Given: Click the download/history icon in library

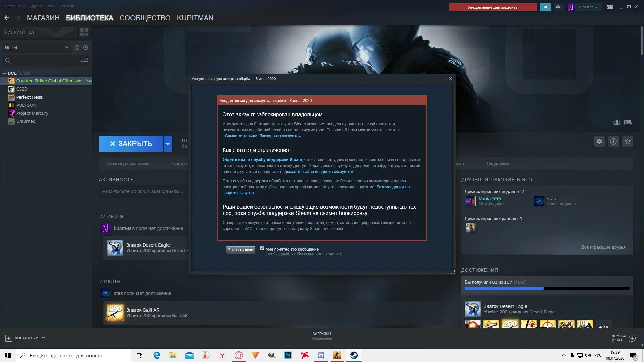Looking at the screenshot, I should (77, 47).
